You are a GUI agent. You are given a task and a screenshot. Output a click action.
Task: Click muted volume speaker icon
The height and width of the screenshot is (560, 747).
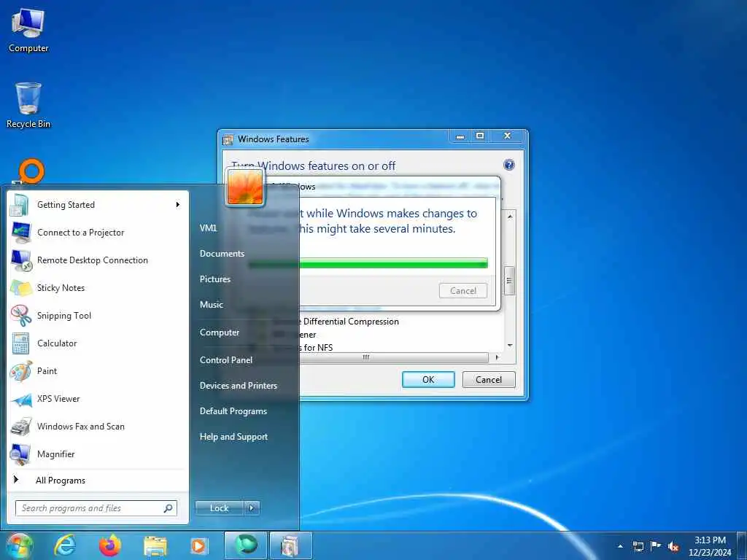pyautogui.click(x=673, y=547)
